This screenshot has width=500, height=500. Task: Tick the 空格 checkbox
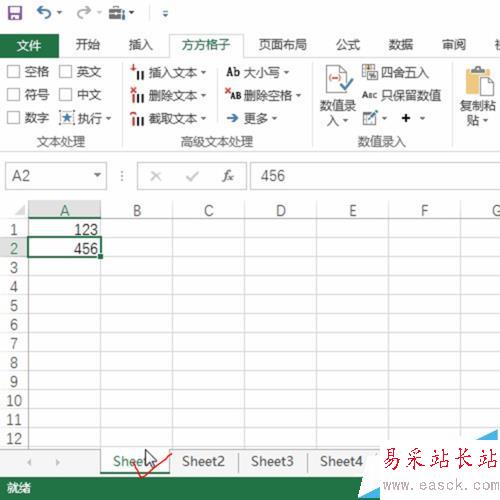[13, 71]
